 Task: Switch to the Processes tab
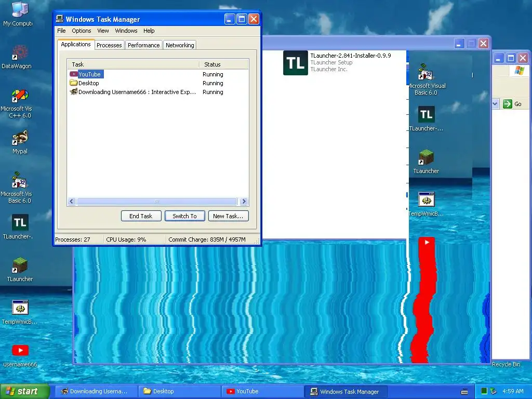(x=109, y=45)
